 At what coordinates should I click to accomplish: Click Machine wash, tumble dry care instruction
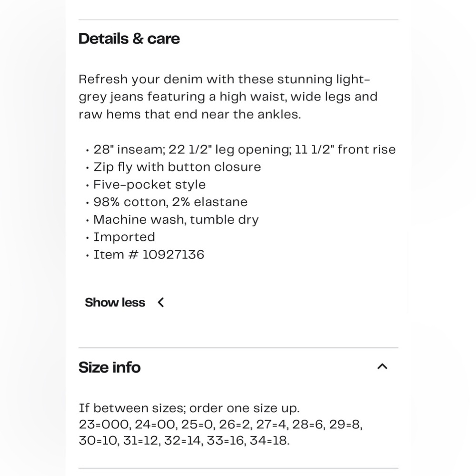click(x=176, y=219)
